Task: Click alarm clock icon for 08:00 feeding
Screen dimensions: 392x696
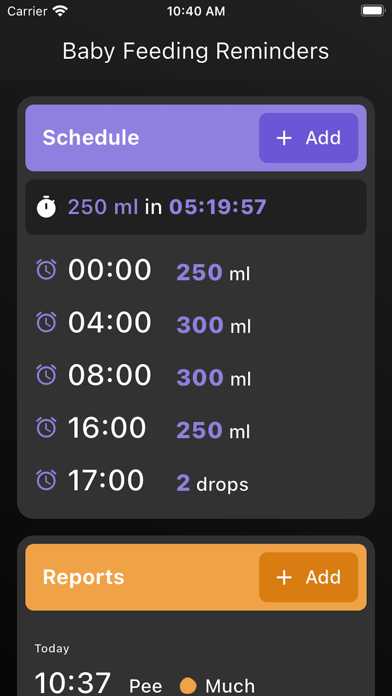Action: click(x=46, y=375)
